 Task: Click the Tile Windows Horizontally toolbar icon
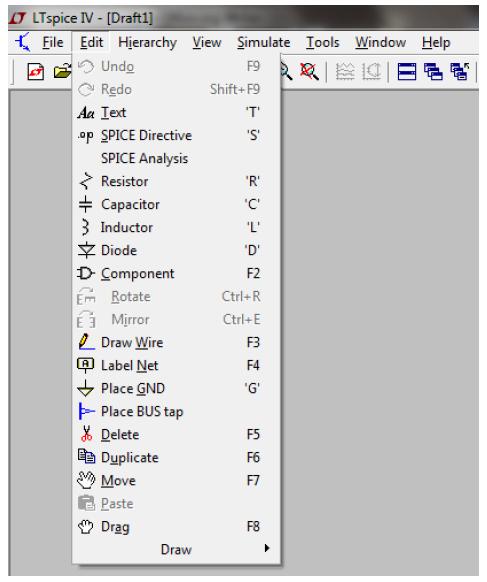tap(406, 71)
